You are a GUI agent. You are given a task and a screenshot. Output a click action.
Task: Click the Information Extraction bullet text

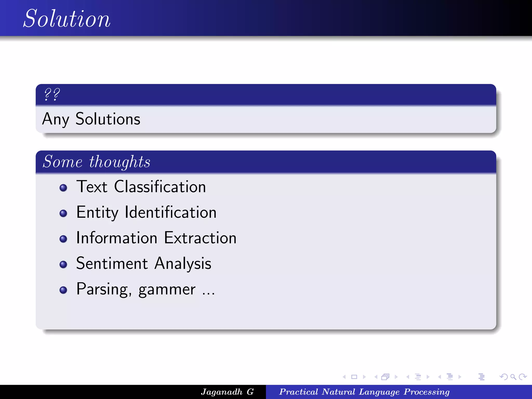point(156,238)
